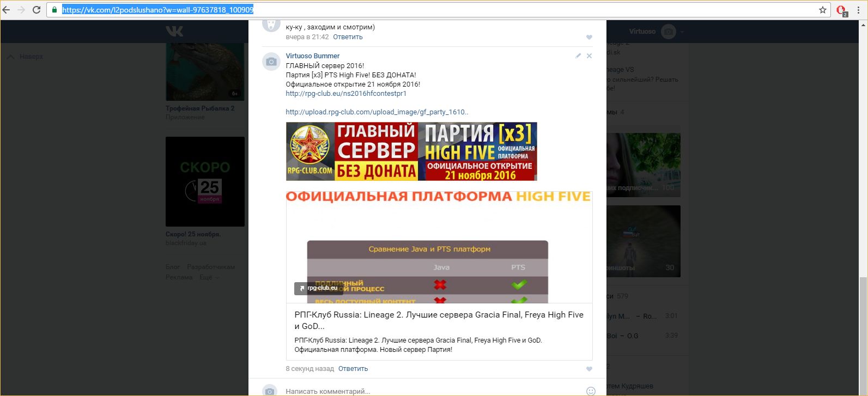The height and width of the screenshot is (396, 868).
Task: Click the 'вчера в 21:42' timestamp
Action: click(x=307, y=37)
